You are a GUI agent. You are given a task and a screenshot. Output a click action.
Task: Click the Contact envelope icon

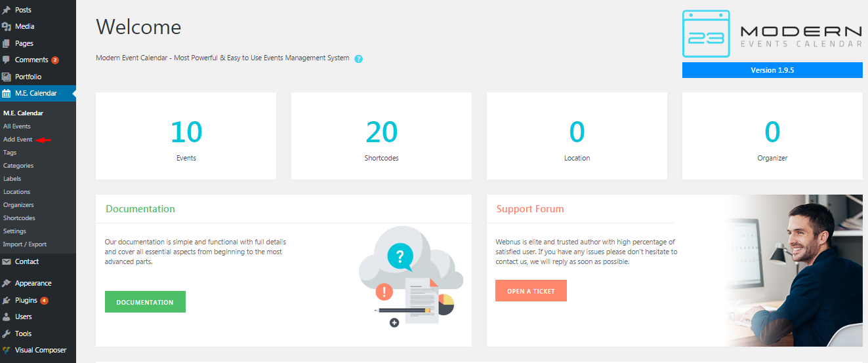click(x=7, y=261)
